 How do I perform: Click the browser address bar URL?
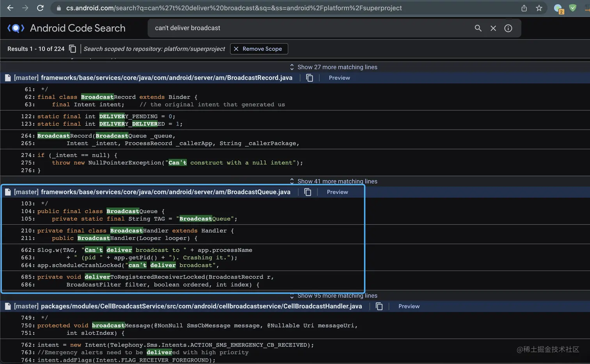click(x=234, y=8)
